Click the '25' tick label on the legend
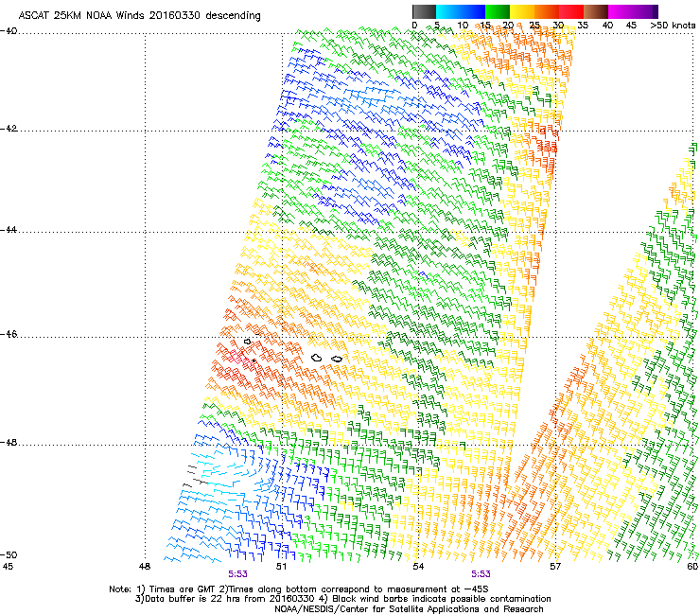The width and height of the screenshot is (700, 615). (x=534, y=26)
